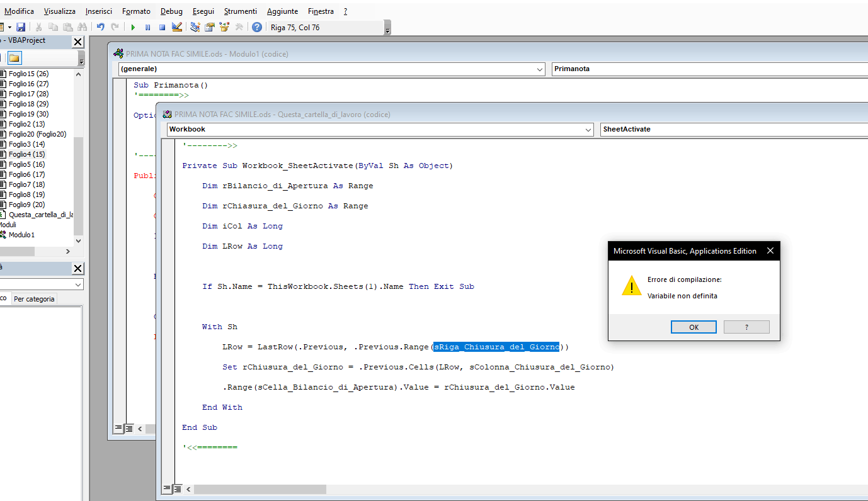
Task: Switch to Full Module View at the bottom of the code window
Action: tap(178, 488)
